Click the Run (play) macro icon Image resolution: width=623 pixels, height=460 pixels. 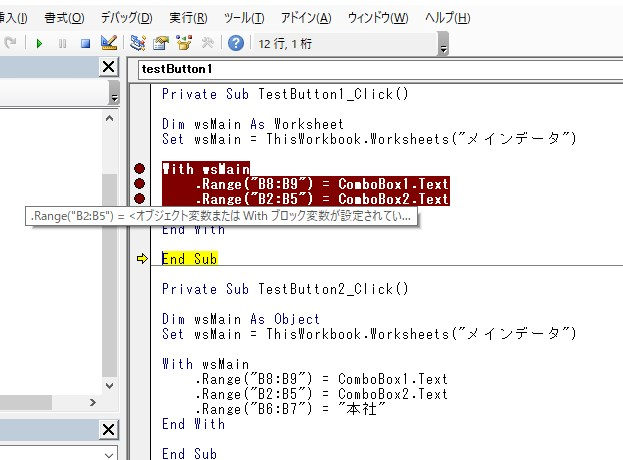click(39, 43)
